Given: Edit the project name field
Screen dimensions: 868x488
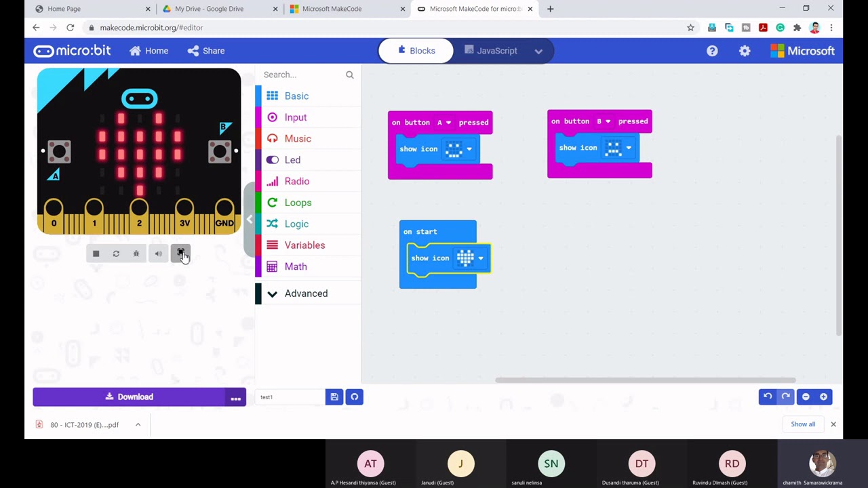Looking at the screenshot, I should [x=290, y=397].
